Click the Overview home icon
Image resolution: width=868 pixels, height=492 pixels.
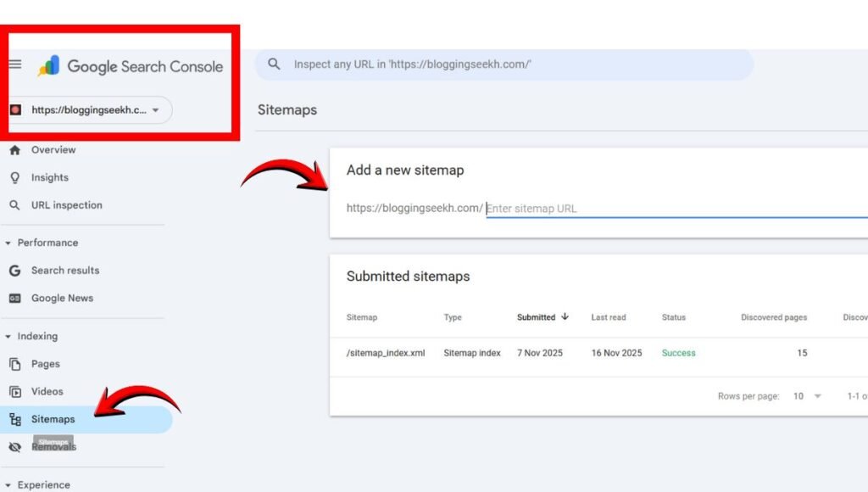point(14,150)
